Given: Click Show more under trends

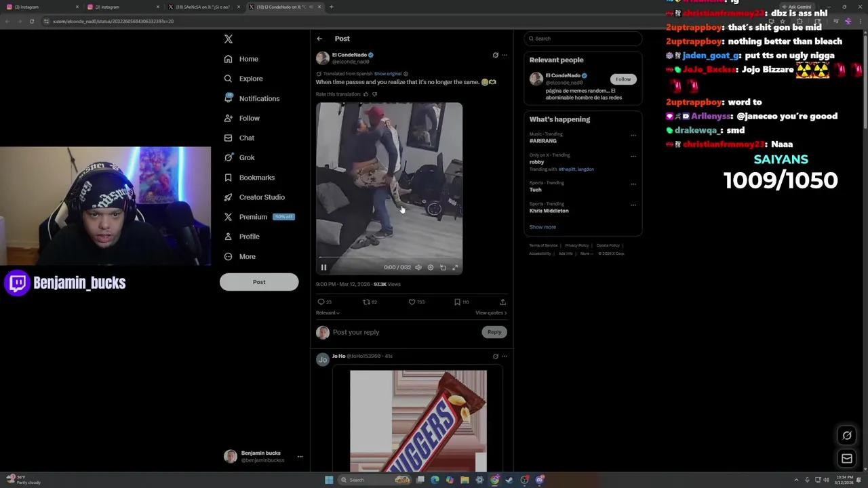Looking at the screenshot, I should (542, 227).
